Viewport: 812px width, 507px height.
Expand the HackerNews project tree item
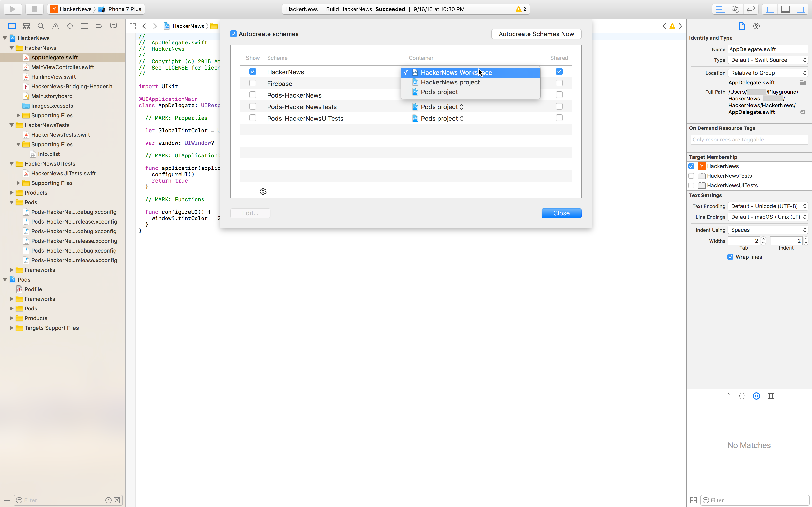4,38
